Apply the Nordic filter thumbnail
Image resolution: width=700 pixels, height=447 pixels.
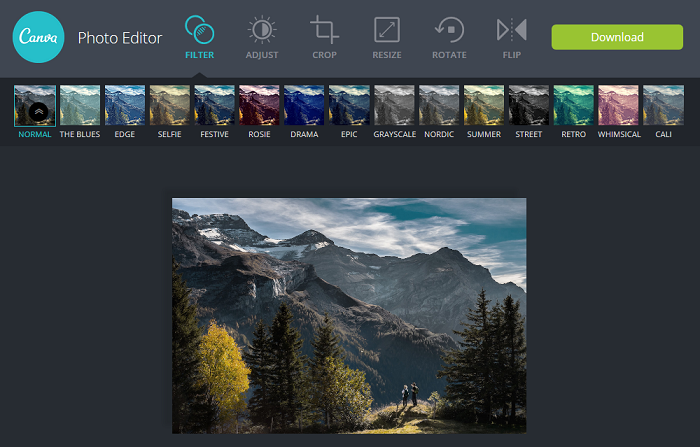pos(439,105)
